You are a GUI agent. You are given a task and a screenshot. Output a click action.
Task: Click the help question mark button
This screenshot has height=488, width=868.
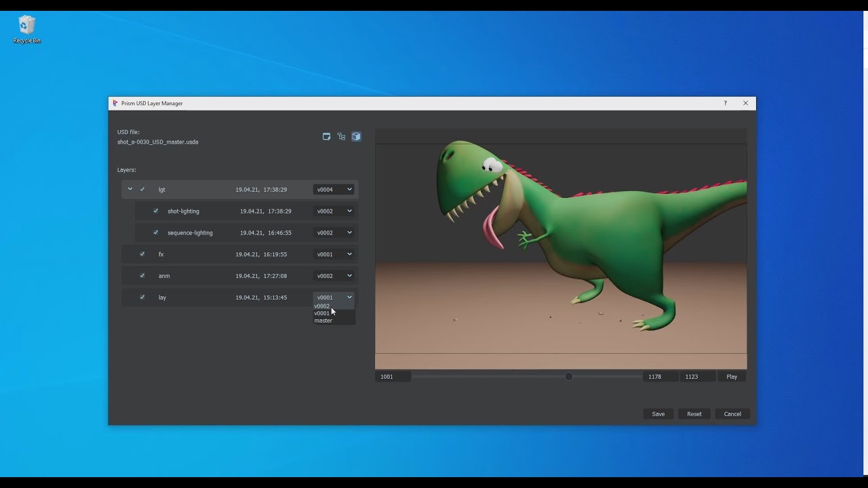pyautogui.click(x=725, y=103)
